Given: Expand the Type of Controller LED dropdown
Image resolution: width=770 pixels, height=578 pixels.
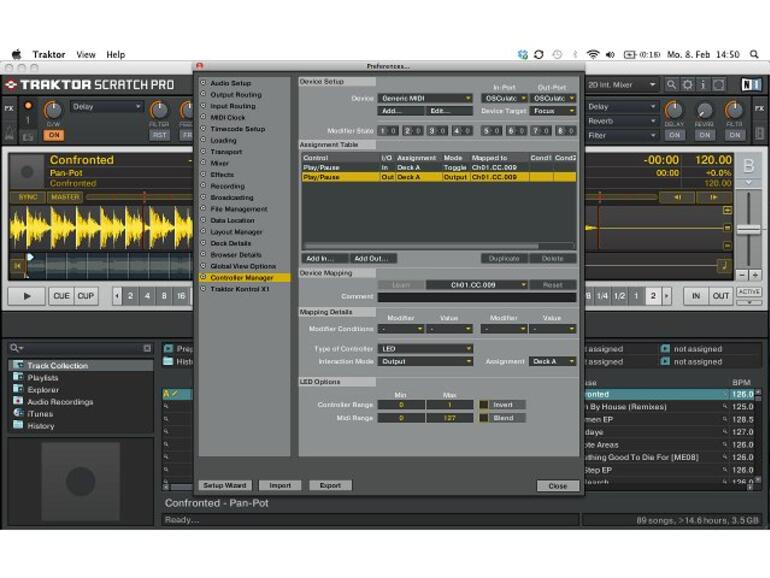Looking at the screenshot, I should click(425, 349).
